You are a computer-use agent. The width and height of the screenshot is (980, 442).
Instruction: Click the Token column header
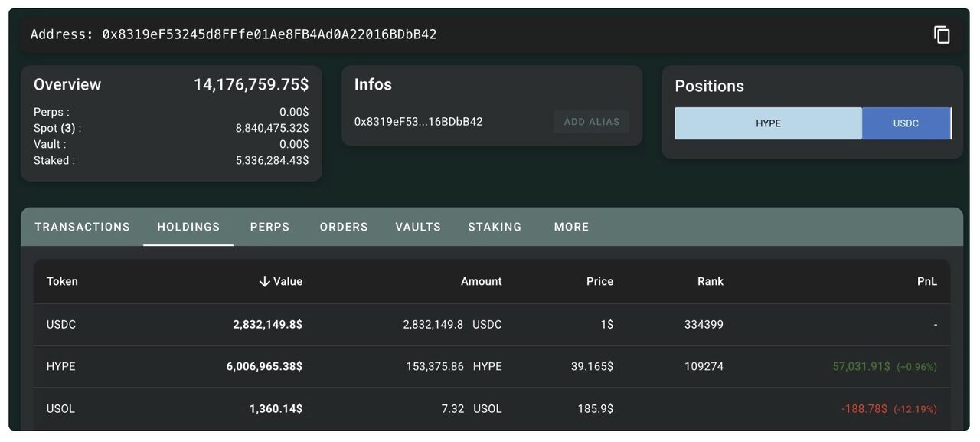62,281
